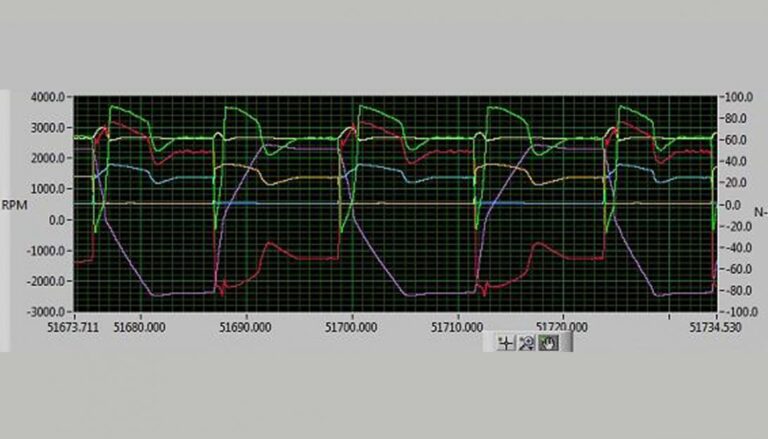The width and height of the screenshot is (768, 439).
Task: Select the -80.0 right axis label
Action: [x=738, y=291]
